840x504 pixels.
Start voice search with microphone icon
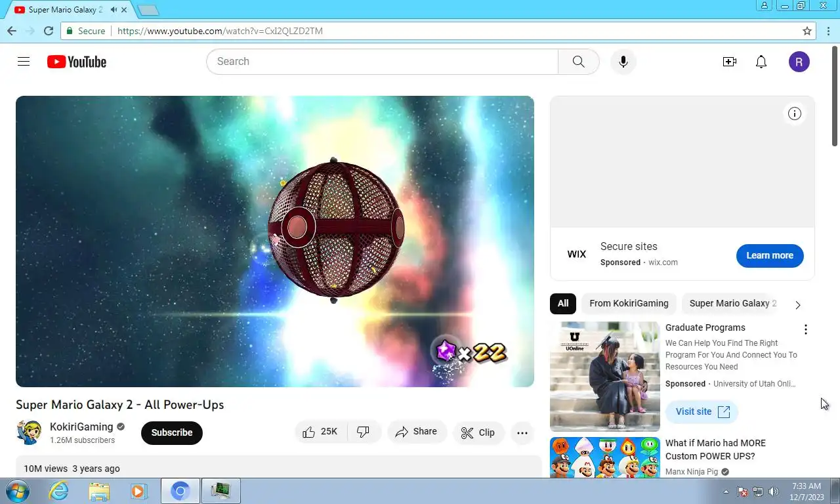623,62
